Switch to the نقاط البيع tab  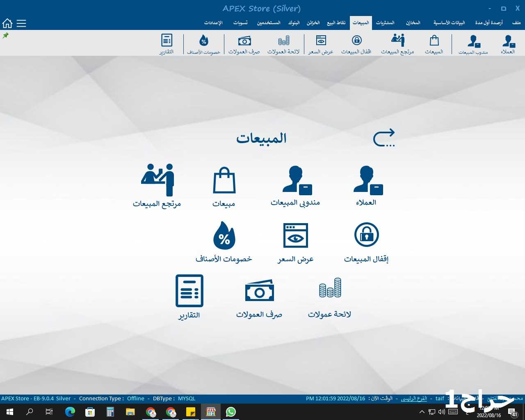(336, 23)
